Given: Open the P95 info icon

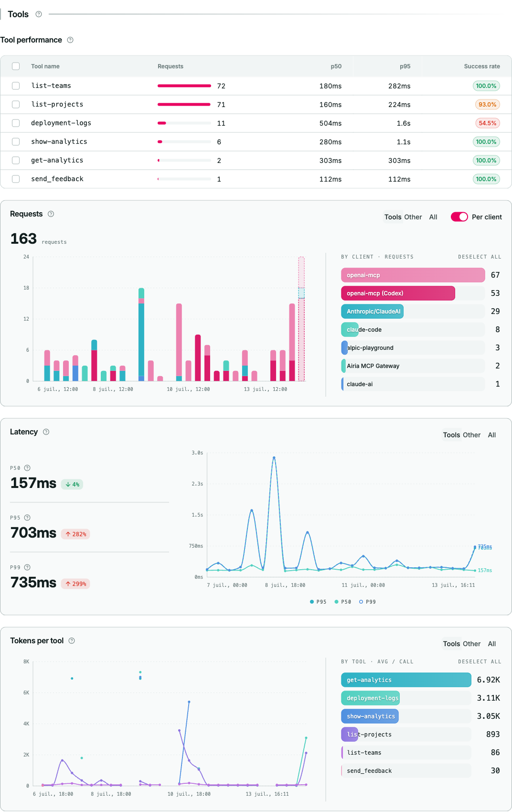Looking at the screenshot, I should pos(27,518).
